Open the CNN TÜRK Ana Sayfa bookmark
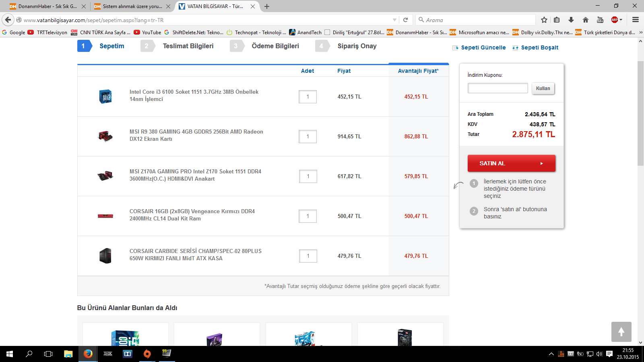644x362 pixels. (101, 33)
